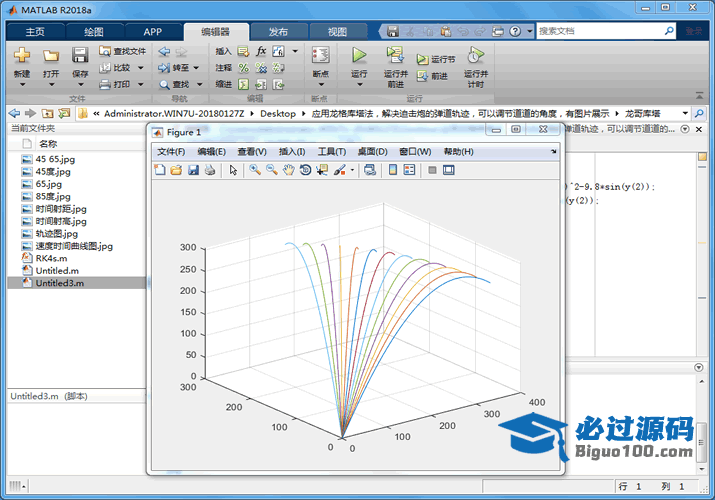Toggle Edit Plot arrow tool in Figure 1

(x=233, y=170)
